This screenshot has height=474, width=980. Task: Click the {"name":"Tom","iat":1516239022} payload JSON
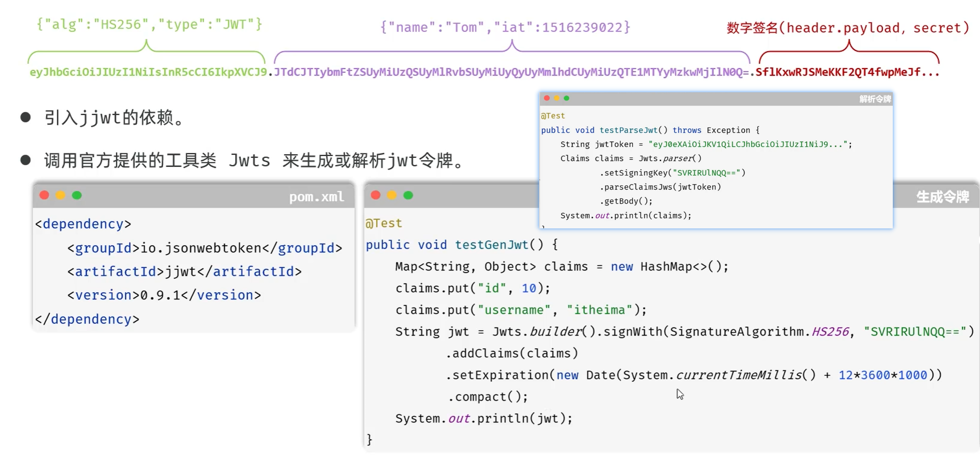pyautogui.click(x=505, y=27)
